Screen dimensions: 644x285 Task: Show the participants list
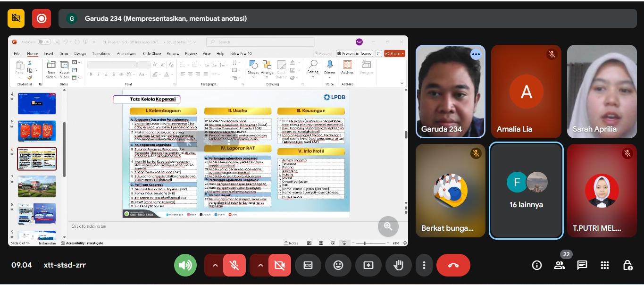[x=560, y=265]
